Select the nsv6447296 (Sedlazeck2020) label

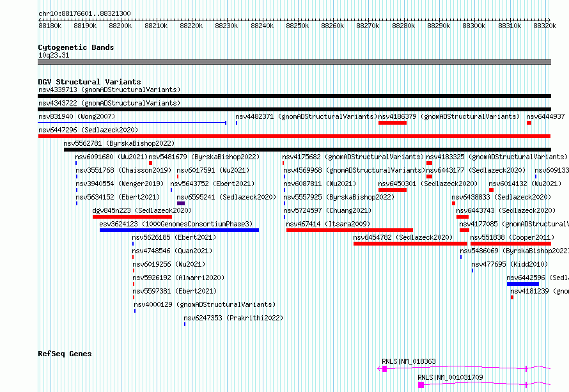point(88,130)
